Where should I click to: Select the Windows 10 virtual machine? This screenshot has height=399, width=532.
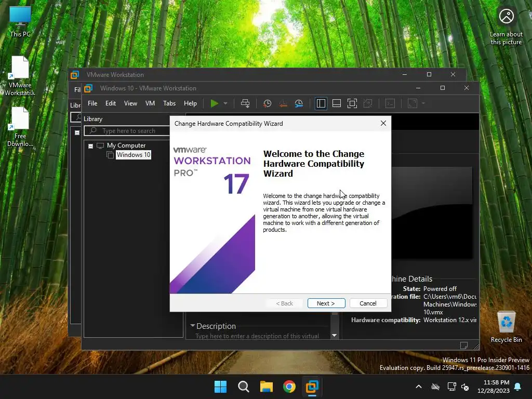pos(134,155)
